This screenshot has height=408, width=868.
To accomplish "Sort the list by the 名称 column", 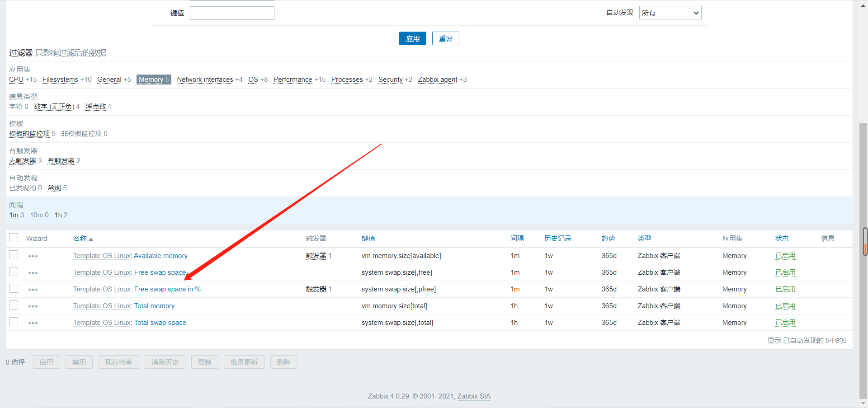I will click(80, 239).
